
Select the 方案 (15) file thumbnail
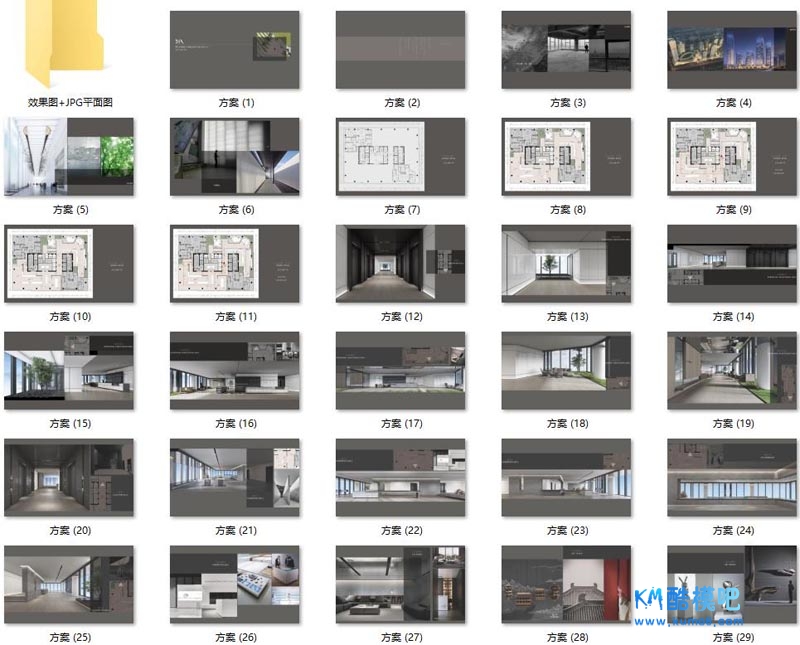coord(69,371)
